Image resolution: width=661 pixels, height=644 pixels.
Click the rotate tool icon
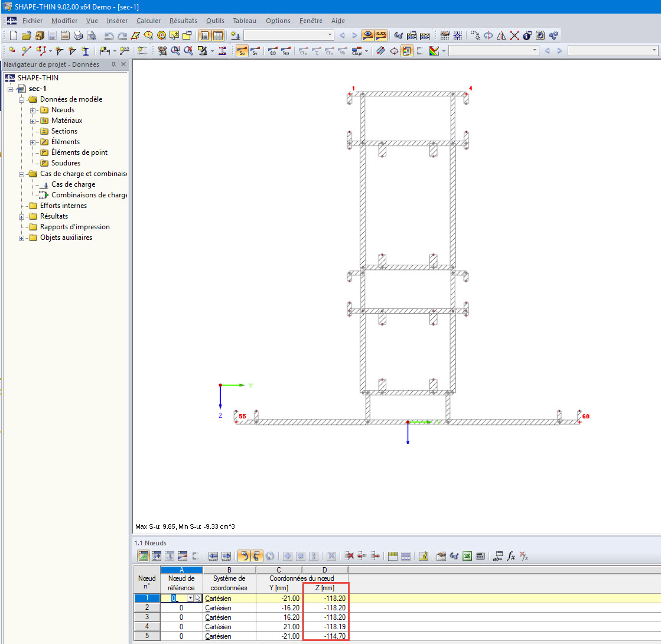tap(488, 35)
